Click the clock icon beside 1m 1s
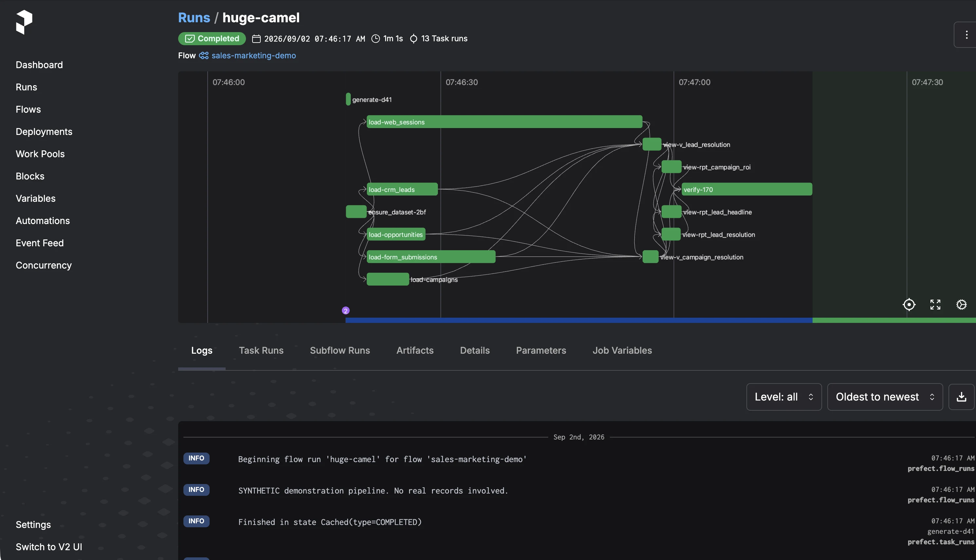The height and width of the screenshot is (560, 976). 376,38
